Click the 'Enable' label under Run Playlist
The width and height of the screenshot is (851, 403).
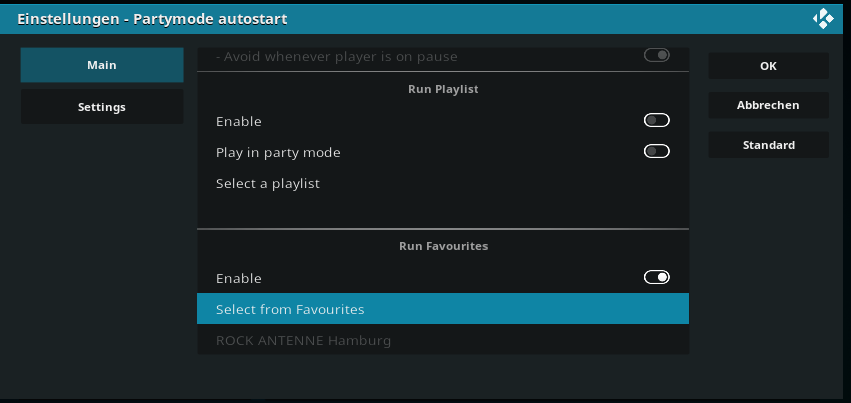click(239, 121)
